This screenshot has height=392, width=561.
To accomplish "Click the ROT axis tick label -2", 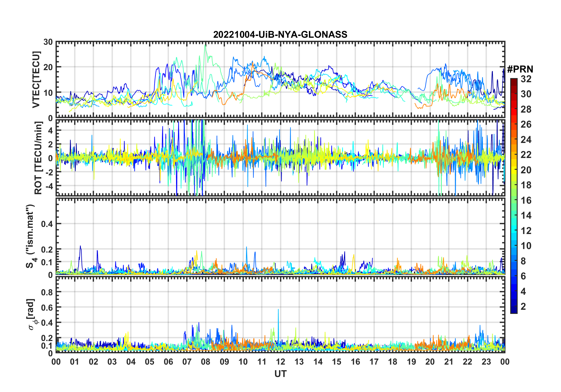I will tap(49, 172).
